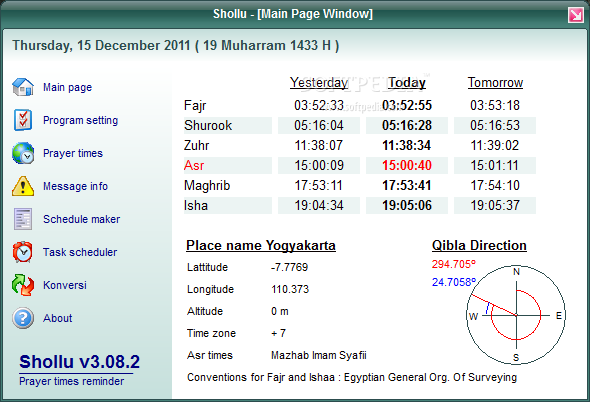Click the globe clock Prayer times icon
The image size is (590, 402).
23,153
